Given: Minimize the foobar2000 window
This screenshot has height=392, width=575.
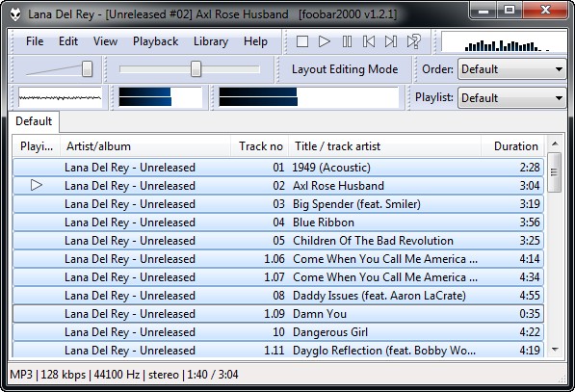Looking at the screenshot, I should pyautogui.click(x=484, y=10).
